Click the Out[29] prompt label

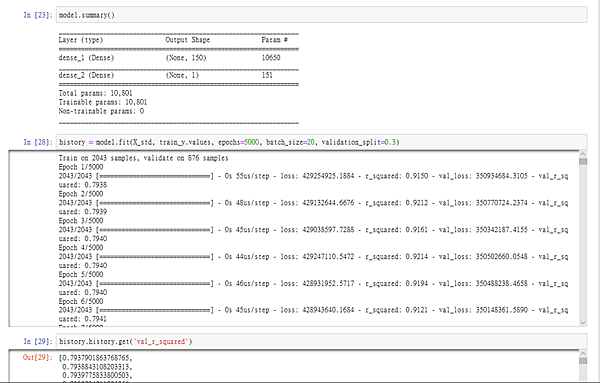point(38,357)
